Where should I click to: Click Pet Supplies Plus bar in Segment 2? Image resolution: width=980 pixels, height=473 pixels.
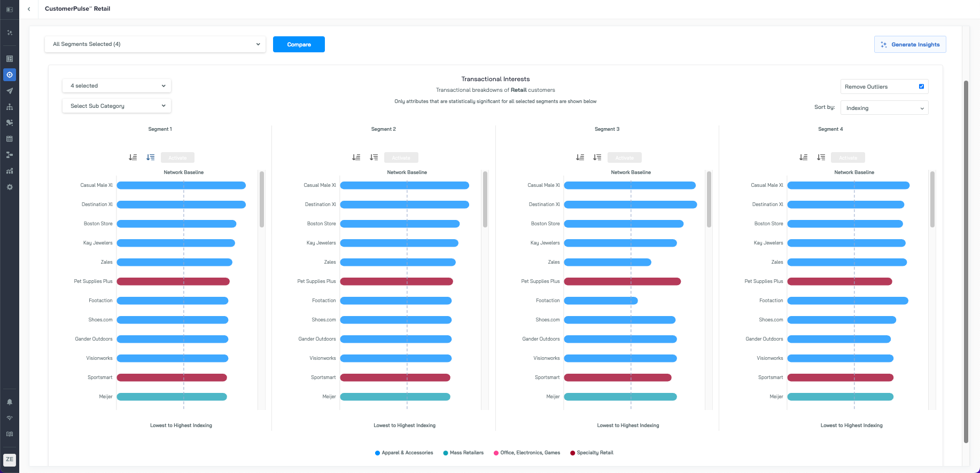(396, 281)
